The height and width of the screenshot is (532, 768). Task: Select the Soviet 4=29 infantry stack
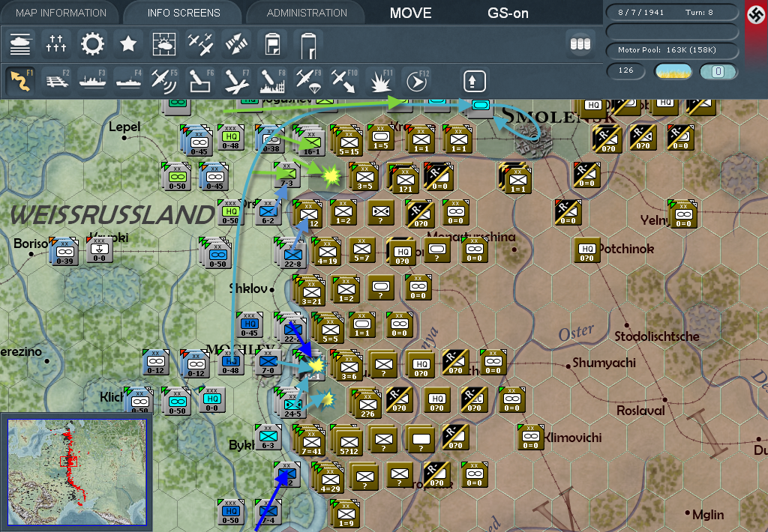coord(330,479)
